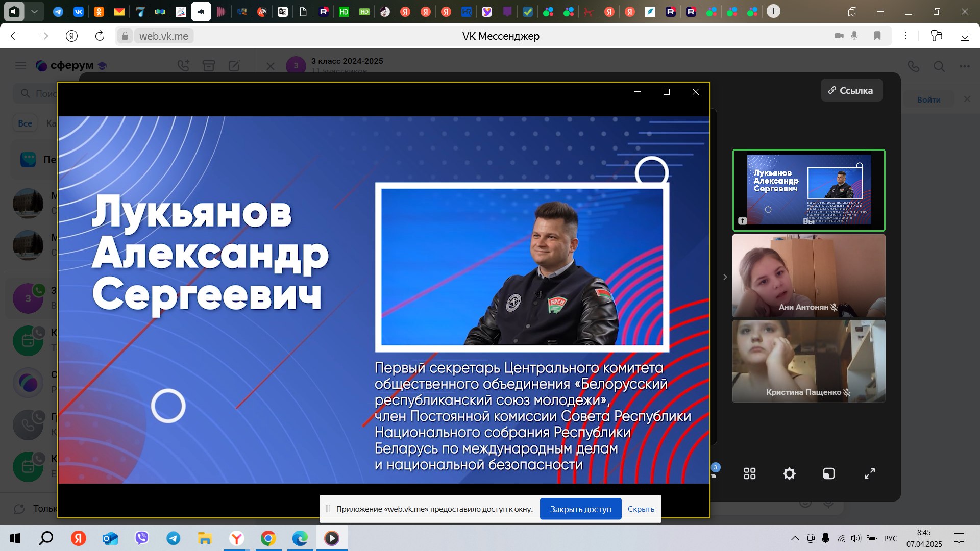Viewport: 980px width, 551px height.
Task: Open the Odnoklassniki browser tab
Action: (x=99, y=11)
